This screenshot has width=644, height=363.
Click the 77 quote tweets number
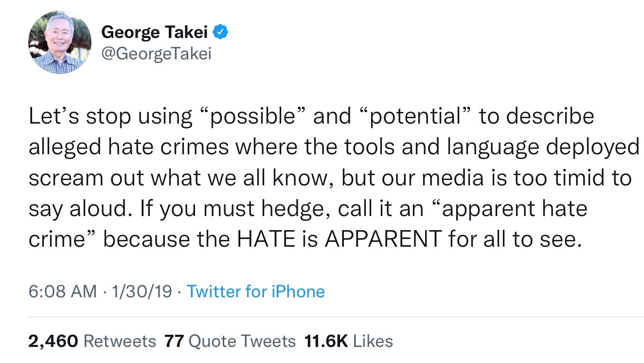(x=174, y=341)
